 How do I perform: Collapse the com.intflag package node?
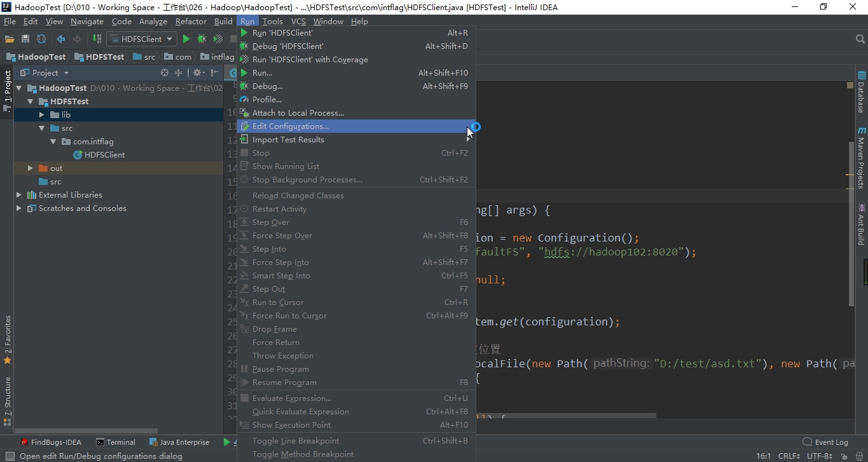pyautogui.click(x=53, y=142)
